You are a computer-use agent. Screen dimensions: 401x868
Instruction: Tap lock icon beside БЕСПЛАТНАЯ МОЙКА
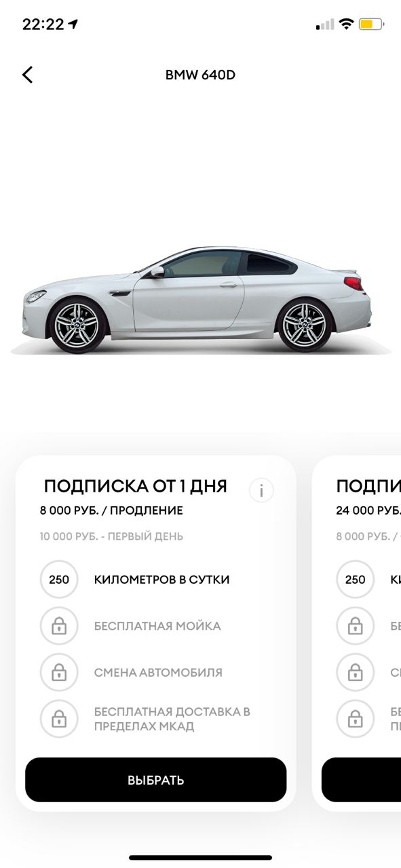click(59, 626)
